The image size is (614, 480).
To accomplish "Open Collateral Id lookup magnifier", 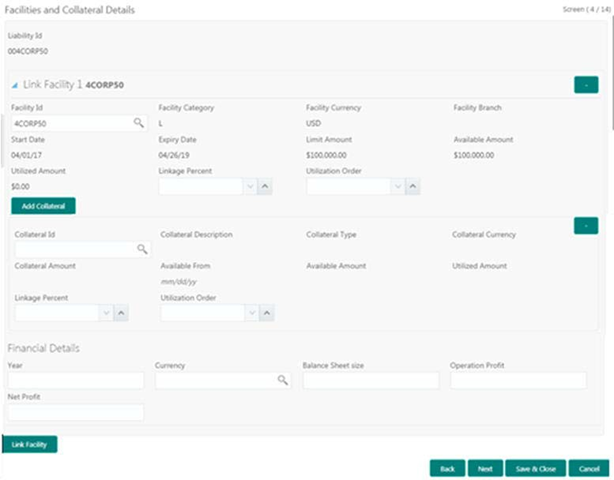I will pos(142,249).
